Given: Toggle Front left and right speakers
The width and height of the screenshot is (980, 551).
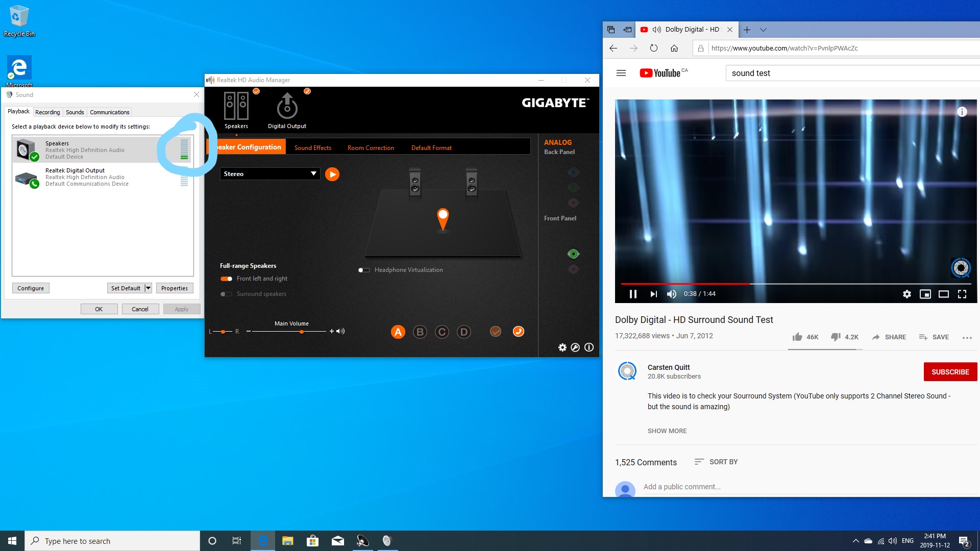Looking at the screenshot, I should (226, 279).
